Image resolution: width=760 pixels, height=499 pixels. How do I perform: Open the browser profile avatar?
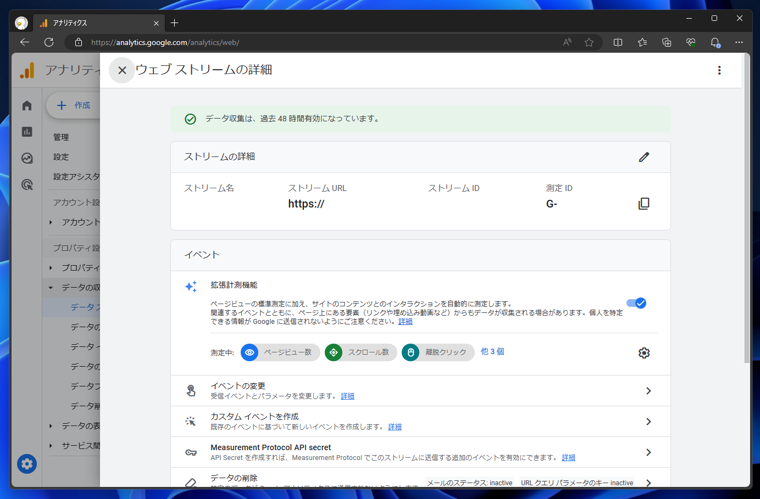pyautogui.click(x=21, y=23)
